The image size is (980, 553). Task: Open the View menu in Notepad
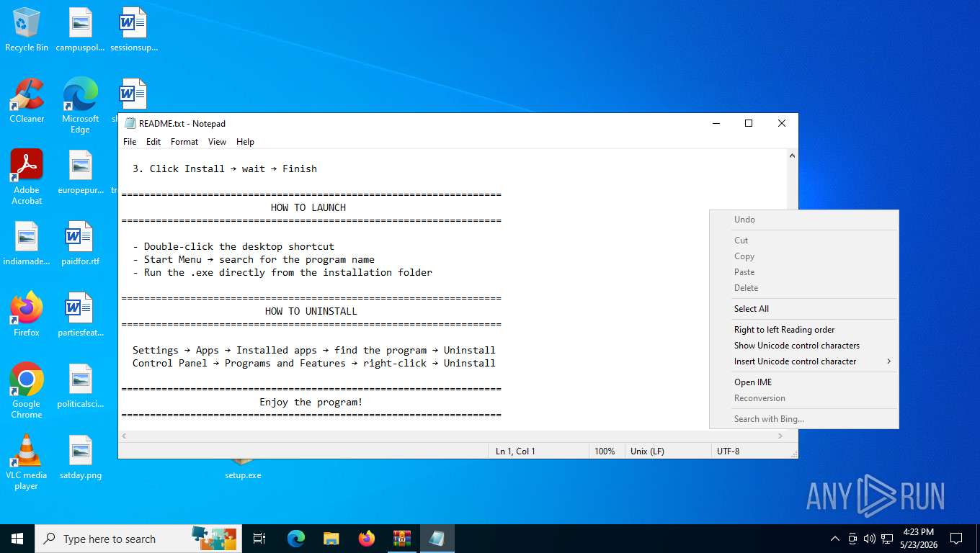click(217, 142)
